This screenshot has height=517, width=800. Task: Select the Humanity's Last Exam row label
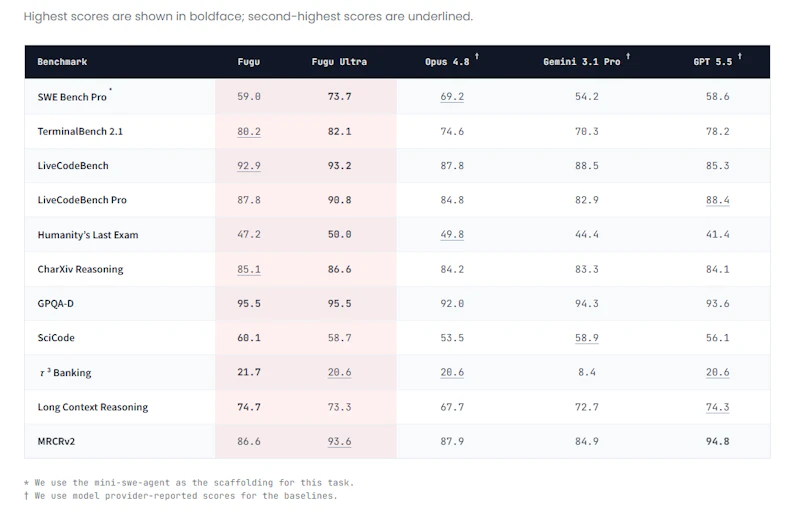(x=88, y=235)
